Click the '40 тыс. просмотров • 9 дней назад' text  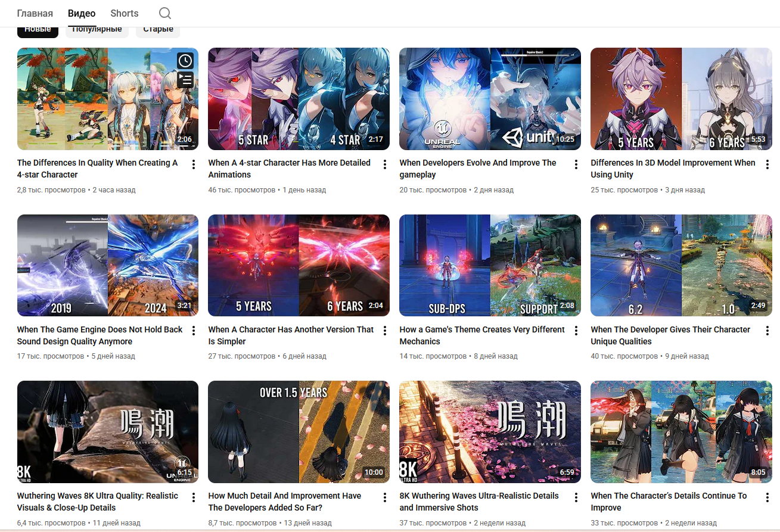[650, 356]
